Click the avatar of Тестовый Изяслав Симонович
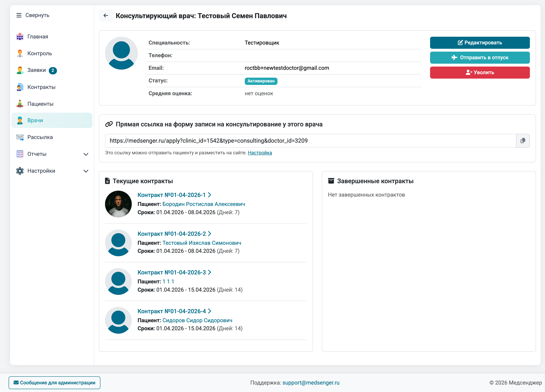 click(x=118, y=243)
